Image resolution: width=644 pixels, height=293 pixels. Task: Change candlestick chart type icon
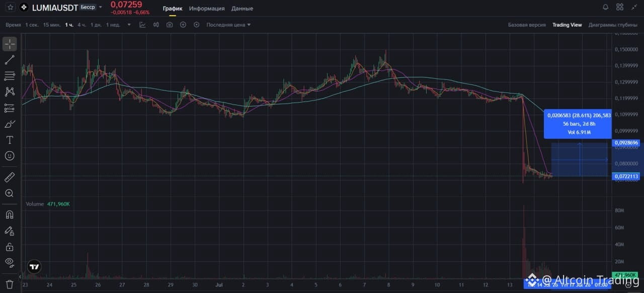[x=156, y=25]
